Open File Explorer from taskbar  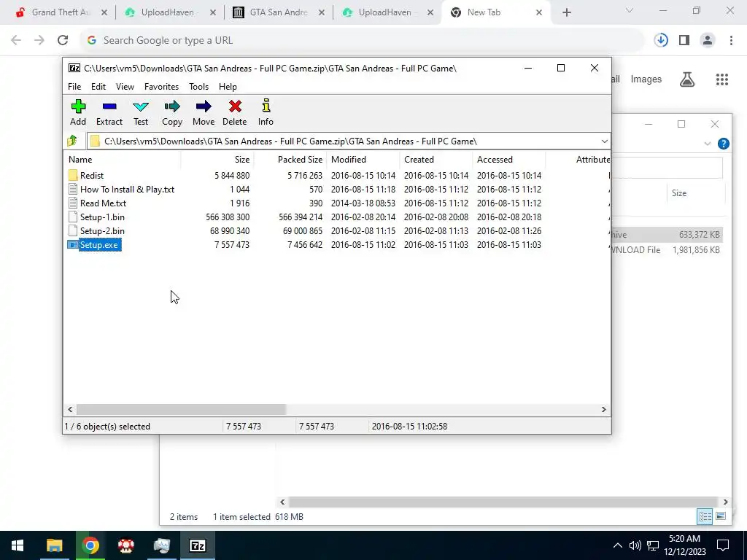[54, 545]
